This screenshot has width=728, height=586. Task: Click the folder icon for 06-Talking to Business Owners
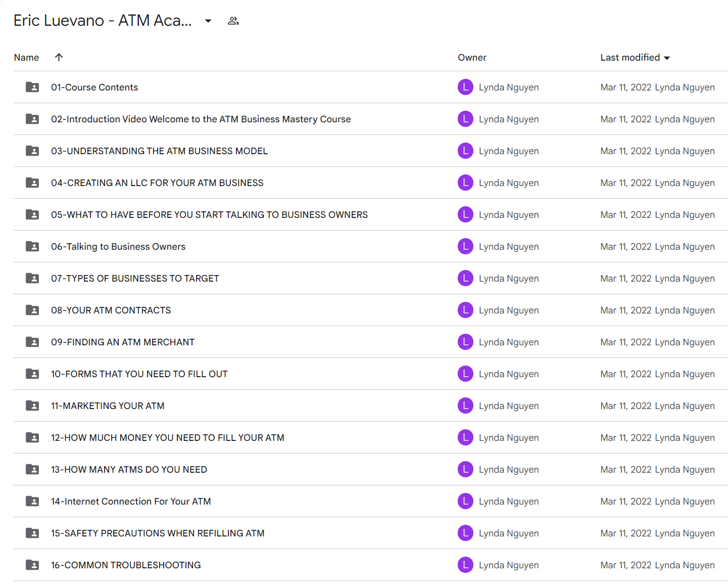pyautogui.click(x=32, y=246)
